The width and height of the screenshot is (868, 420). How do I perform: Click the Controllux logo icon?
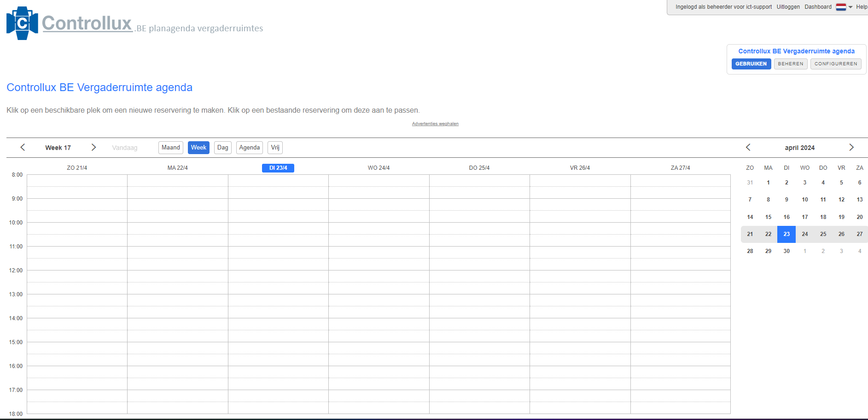22,23
